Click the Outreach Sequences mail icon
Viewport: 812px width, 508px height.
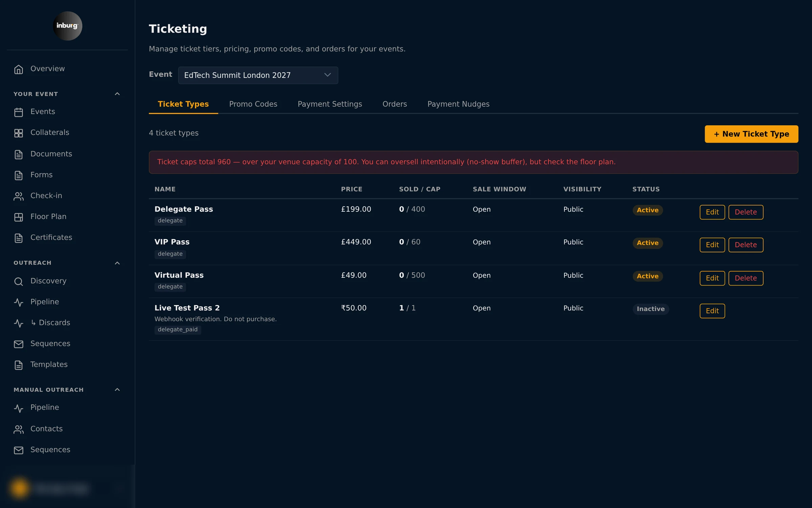tap(19, 344)
